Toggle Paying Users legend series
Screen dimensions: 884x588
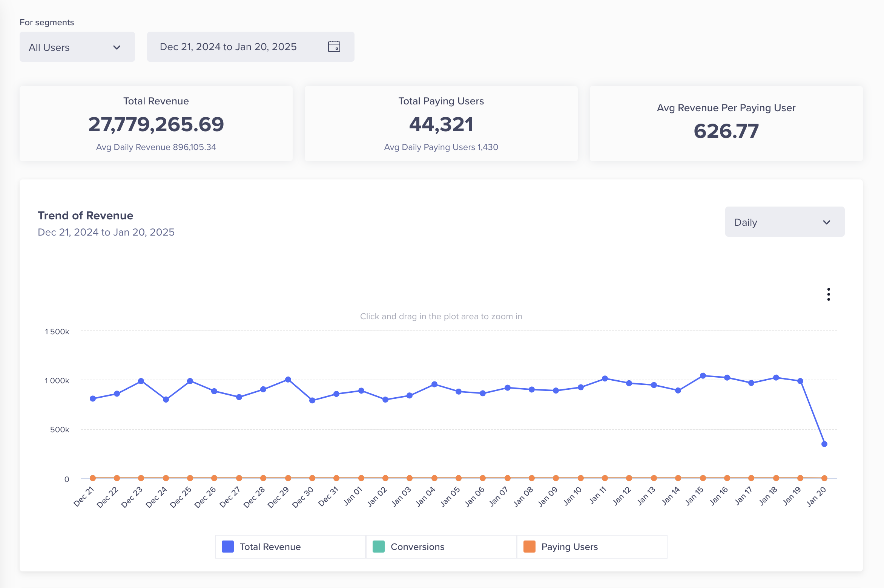pyautogui.click(x=592, y=547)
